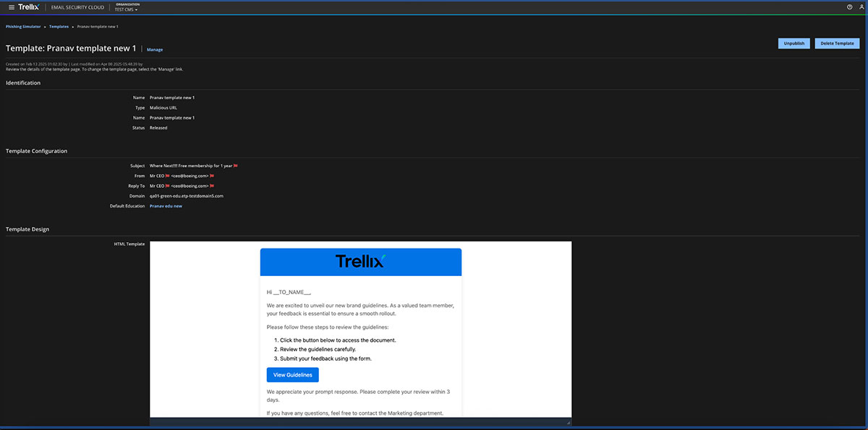Select the Malicious URL type value
868x430 pixels.
click(163, 108)
